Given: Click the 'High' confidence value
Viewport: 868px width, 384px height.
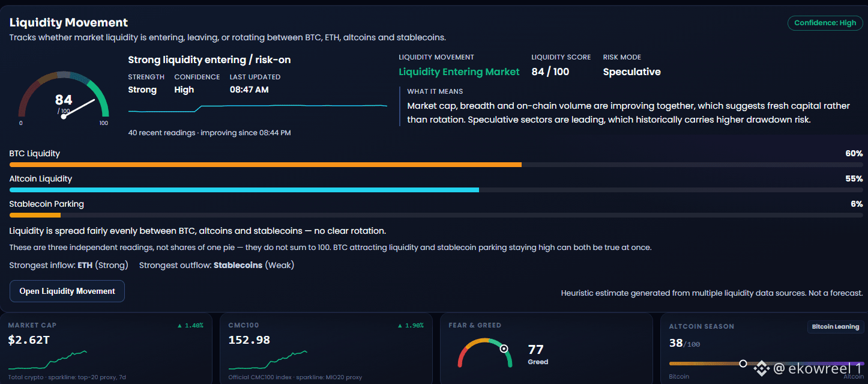Looking at the screenshot, I should point(184,90).
